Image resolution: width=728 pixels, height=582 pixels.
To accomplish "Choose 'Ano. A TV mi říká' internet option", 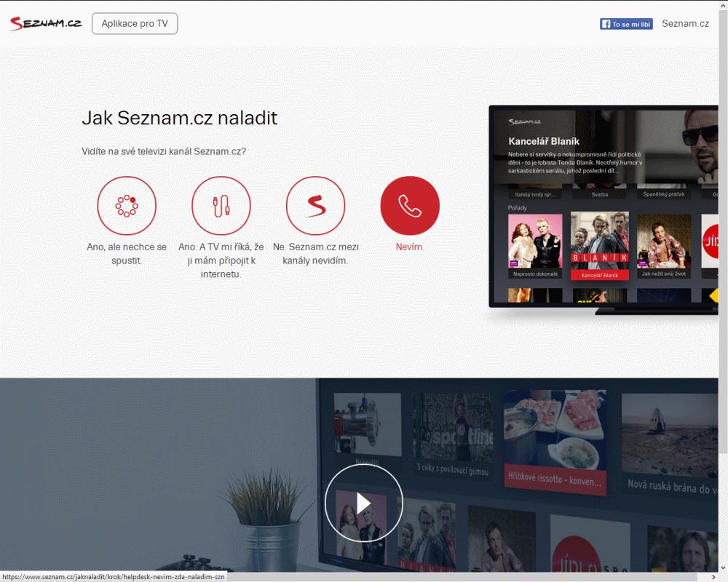I will (221, 260).
